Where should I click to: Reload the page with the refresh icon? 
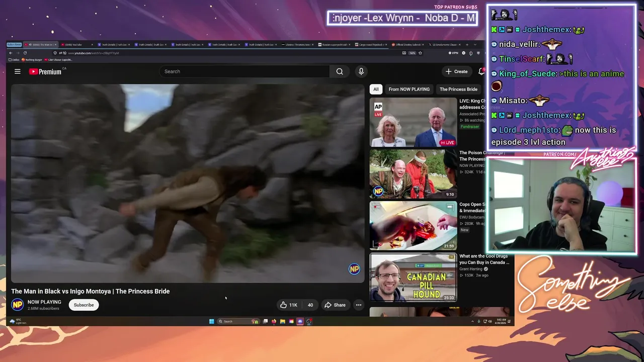coord(25,53)
